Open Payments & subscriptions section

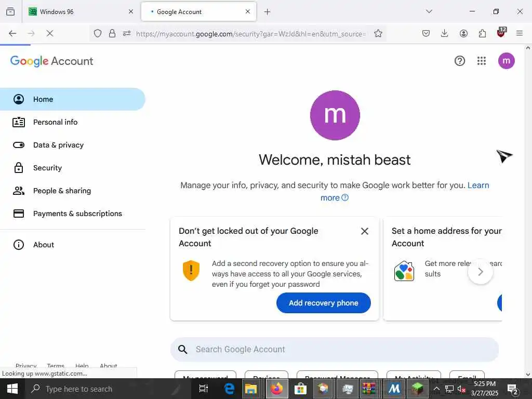click(73, 214)
